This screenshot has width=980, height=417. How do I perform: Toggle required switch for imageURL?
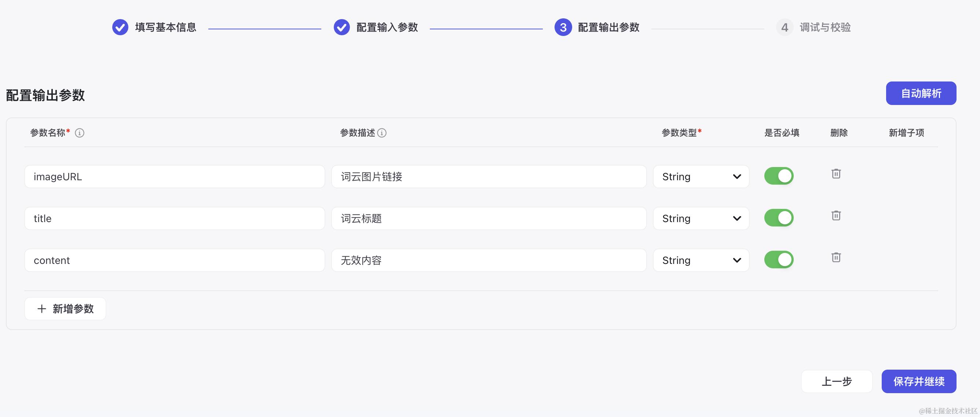tap(779, 176)
